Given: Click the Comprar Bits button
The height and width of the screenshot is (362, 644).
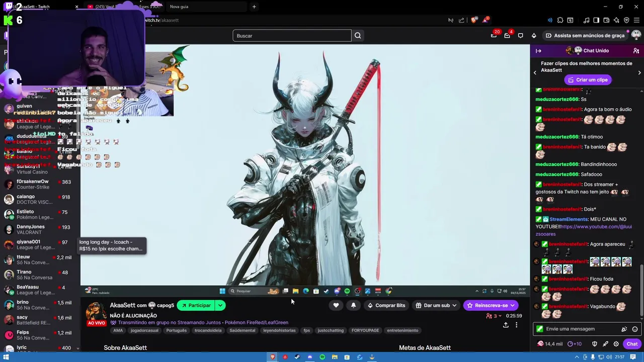Looking at the screenshot, I should 386,305.
